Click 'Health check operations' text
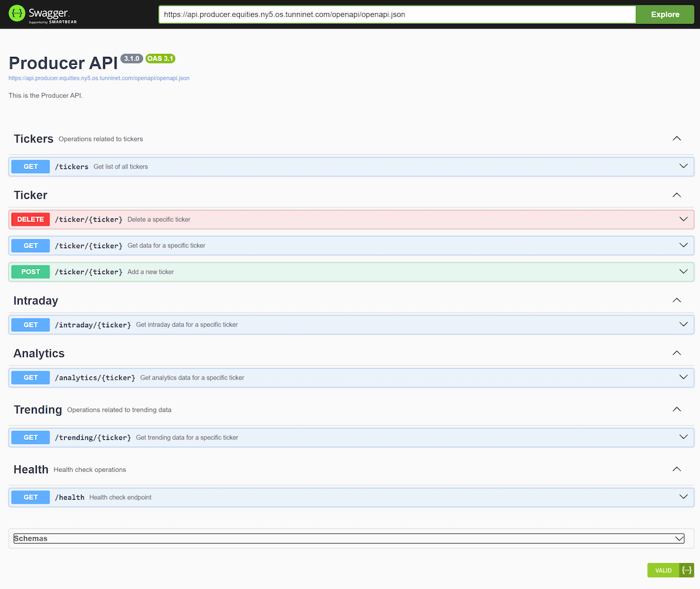The width and height of the screenshot is (700, 589). 89,469
